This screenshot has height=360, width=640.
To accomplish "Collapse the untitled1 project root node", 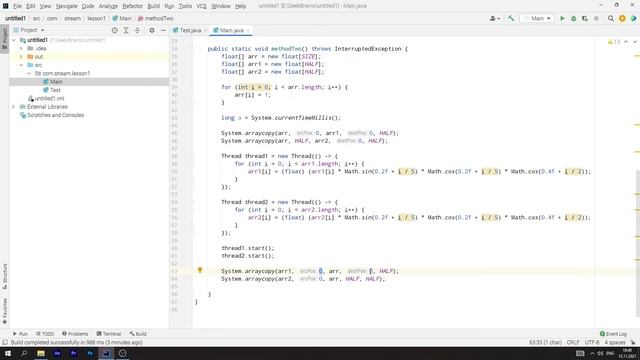I will (x=14, y=40).
